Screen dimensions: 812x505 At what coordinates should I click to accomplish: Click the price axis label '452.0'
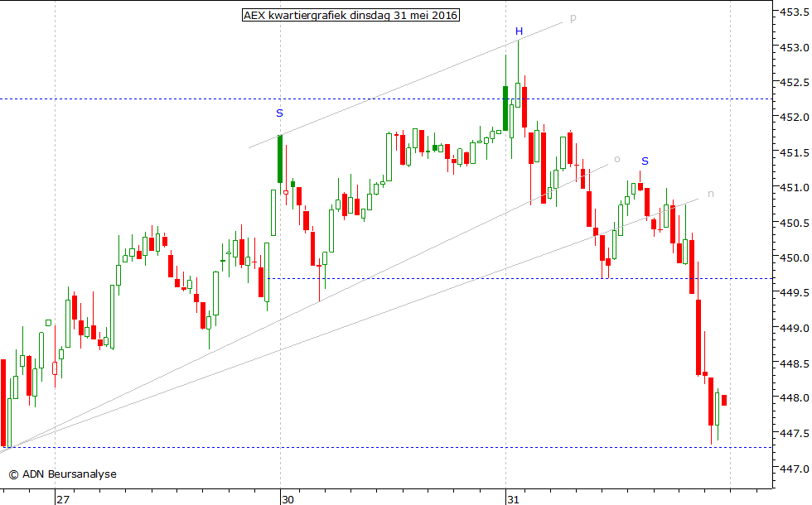coord(795,118)
